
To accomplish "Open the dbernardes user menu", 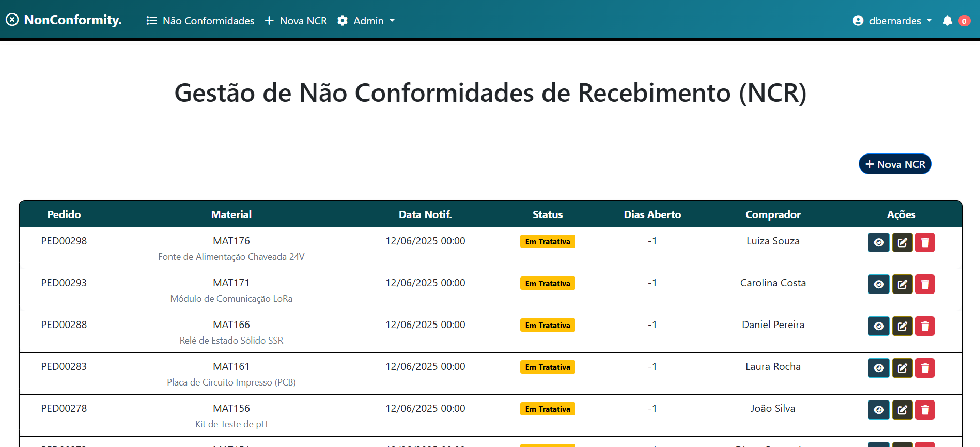I will click(x=892, y=21).
